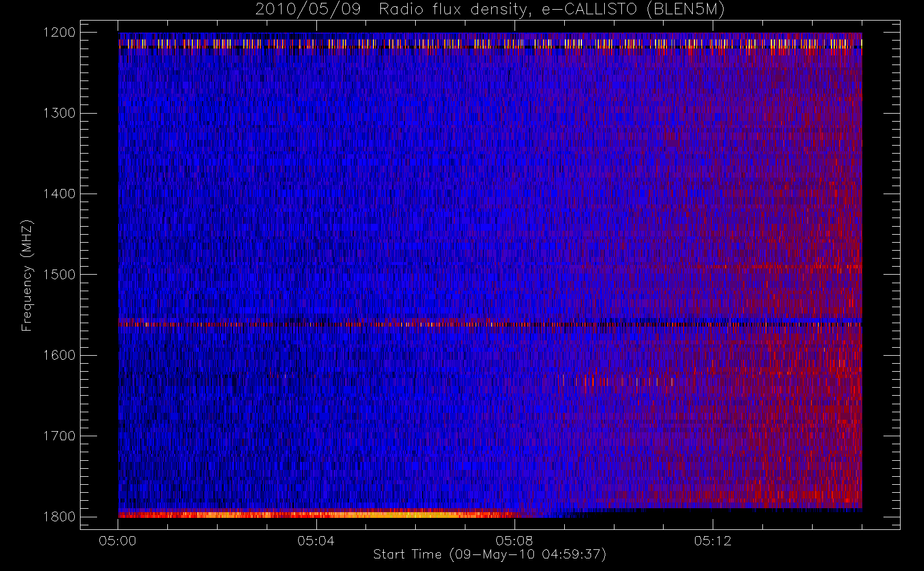
Task: Click the 05:08 time tick label
Action: click(x=515, y=541)
